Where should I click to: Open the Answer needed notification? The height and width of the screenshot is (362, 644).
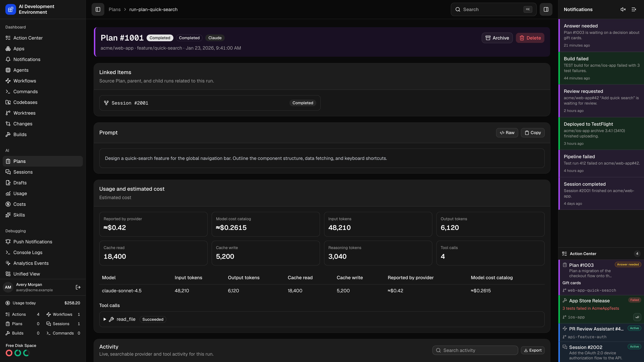[601, 36]
